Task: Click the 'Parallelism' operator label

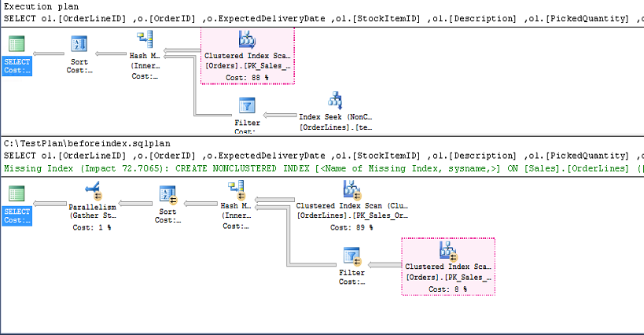Action: [93, 208]
